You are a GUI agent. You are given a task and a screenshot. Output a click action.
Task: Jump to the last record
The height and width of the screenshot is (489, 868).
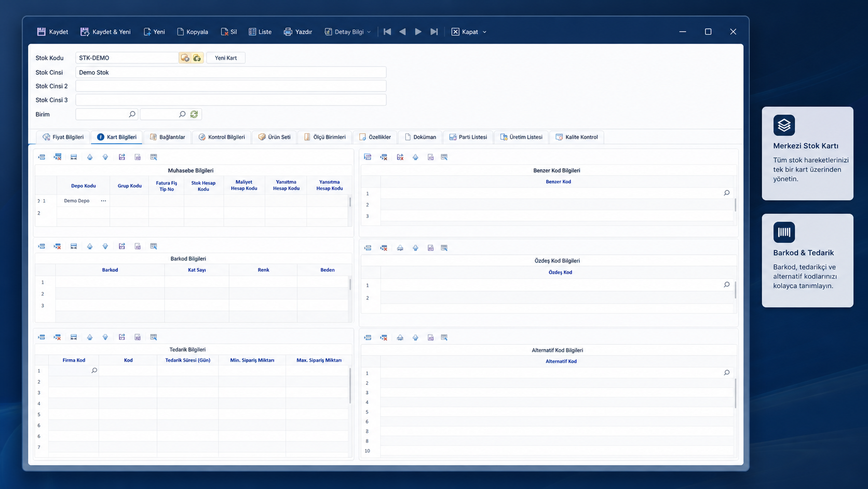[x=434, y=32]
